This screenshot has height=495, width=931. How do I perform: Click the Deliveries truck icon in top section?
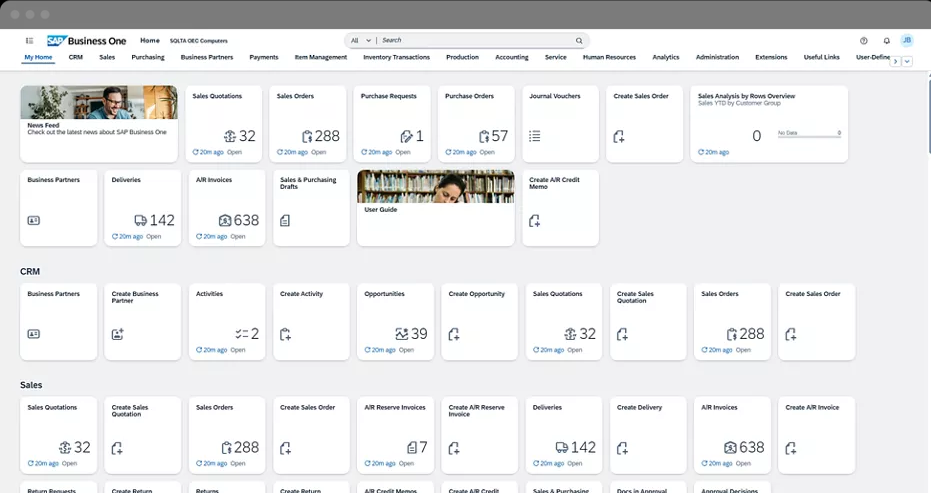click(x=140, y=220)
